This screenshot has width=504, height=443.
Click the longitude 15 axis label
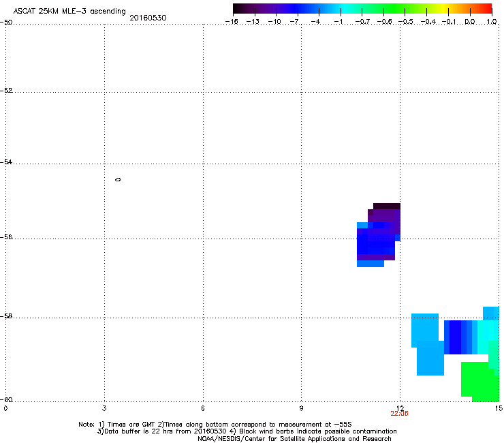point(499,408)
